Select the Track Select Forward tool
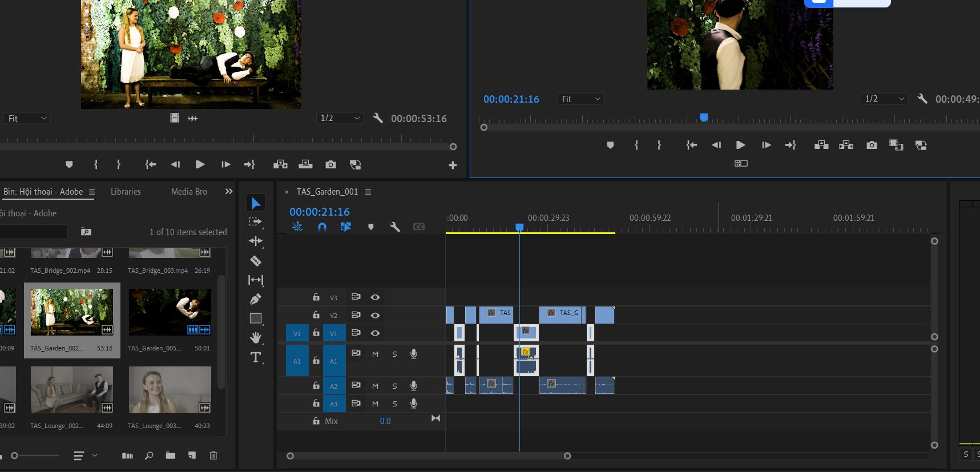Image resolution: width=980 pixels, height=472 pixels. point(255,222)
